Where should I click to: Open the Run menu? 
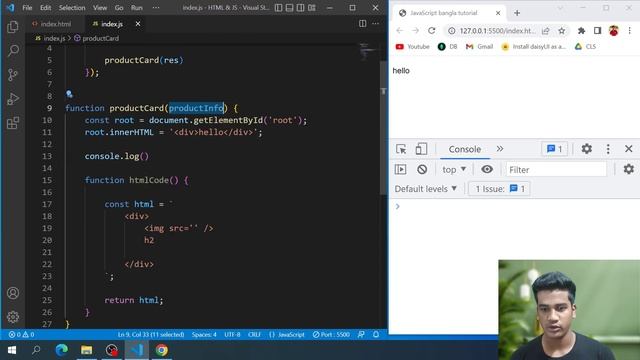point(137,8)
